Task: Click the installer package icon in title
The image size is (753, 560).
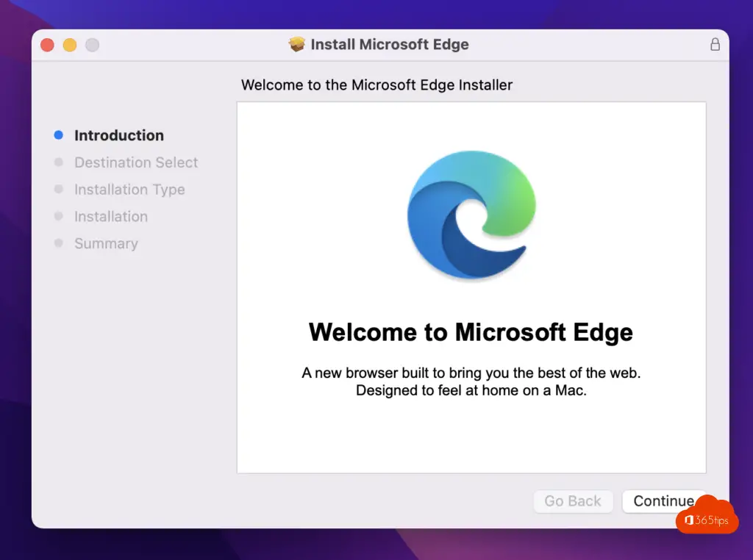Action: 297,44
